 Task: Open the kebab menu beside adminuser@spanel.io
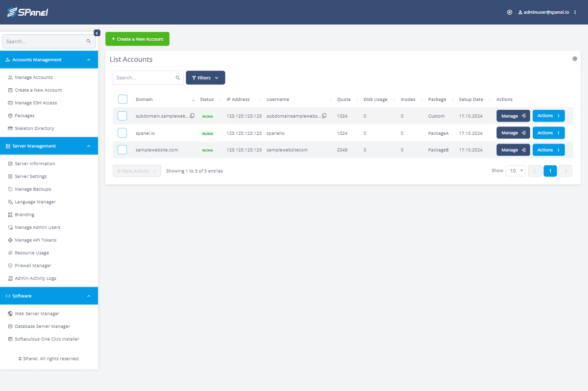pyautogui.click(x=574, y=12)
